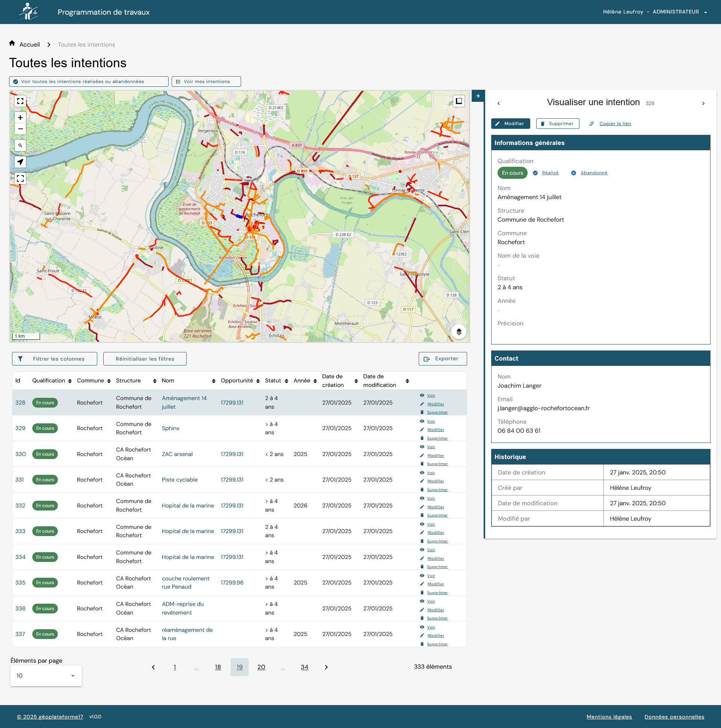721x728 pixels.
Task: Open the Sphinx intention name link
Action: click(x=170, y=429)
